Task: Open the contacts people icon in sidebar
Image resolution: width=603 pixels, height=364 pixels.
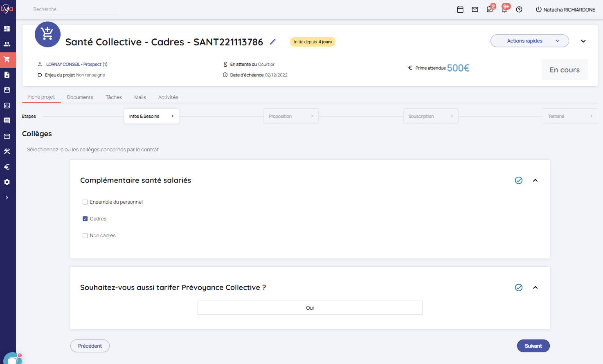Action: [7, 44]
